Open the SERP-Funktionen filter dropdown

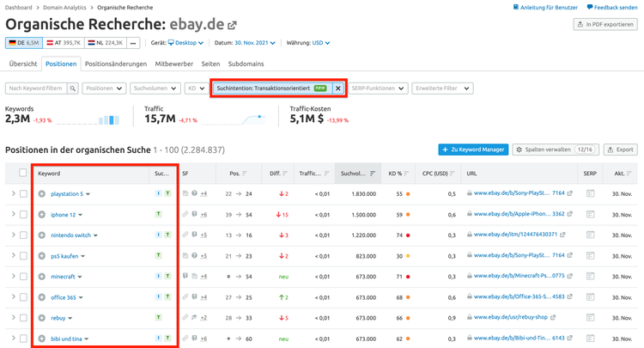[378, 89]
